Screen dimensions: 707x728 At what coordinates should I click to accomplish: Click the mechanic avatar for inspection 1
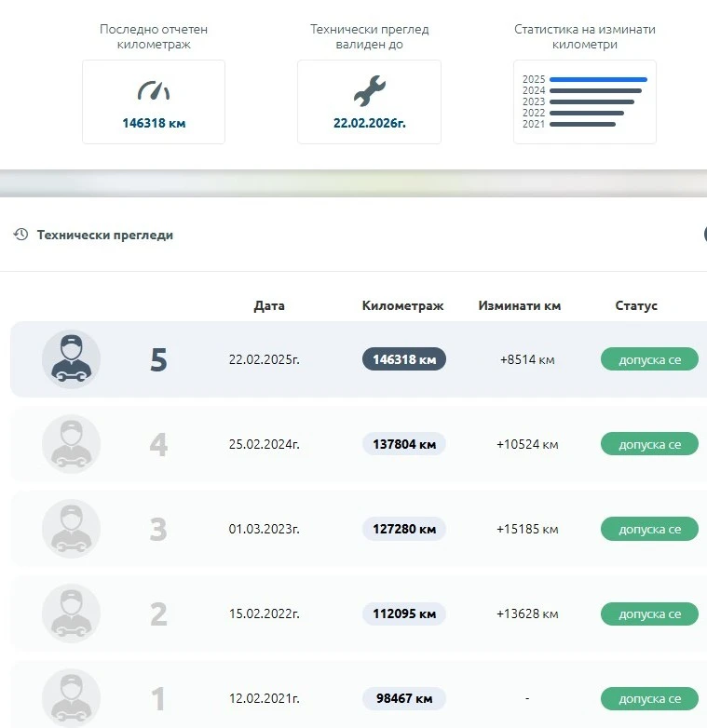pyautogui.click(x=71, y=698)
